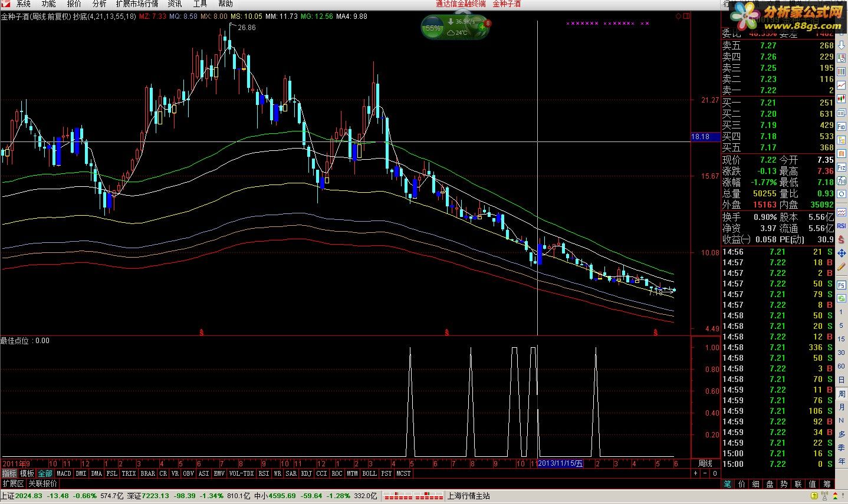Switch indicator to MCST

(x=403, y=473)
